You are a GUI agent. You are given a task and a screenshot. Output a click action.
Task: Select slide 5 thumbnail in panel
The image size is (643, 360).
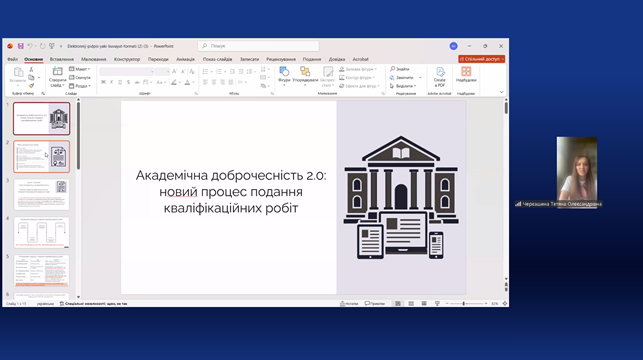(x=41, y=271)
